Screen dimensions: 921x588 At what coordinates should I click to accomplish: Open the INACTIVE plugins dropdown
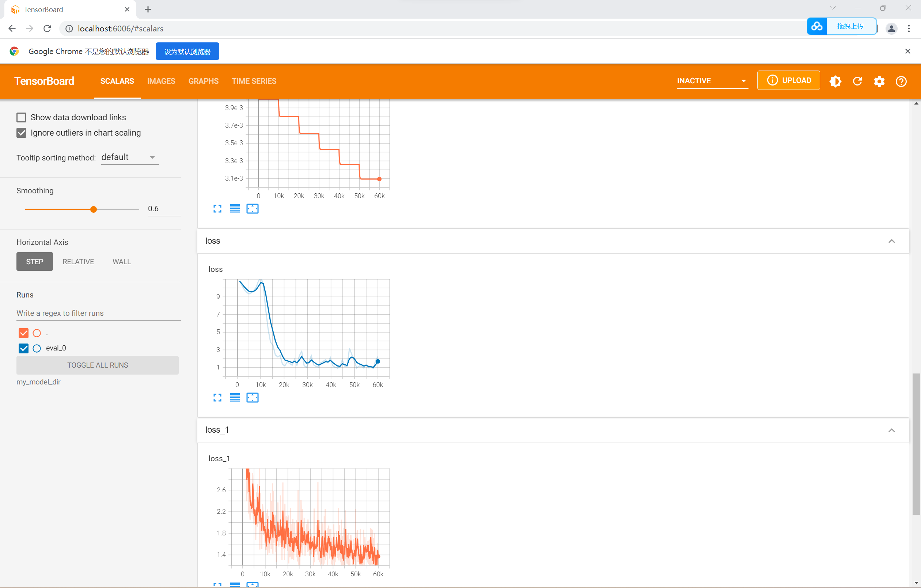[712, 81]
